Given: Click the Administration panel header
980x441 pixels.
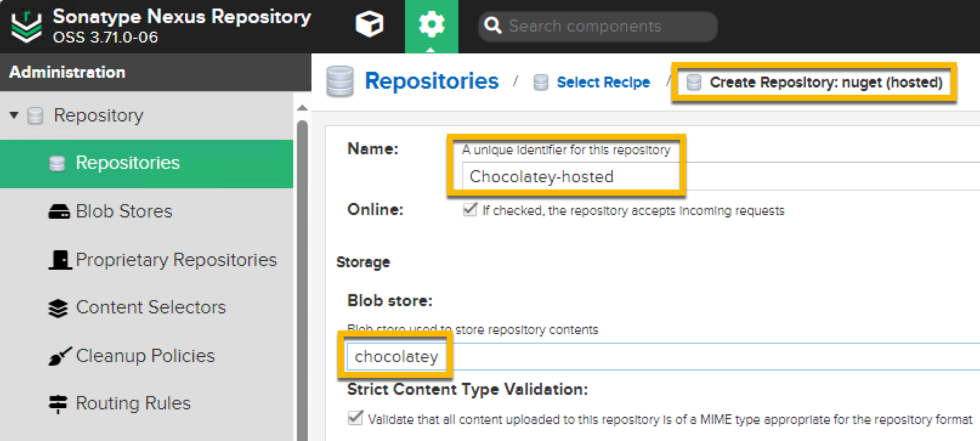Looking at the screenshot, I should (155, 72).
